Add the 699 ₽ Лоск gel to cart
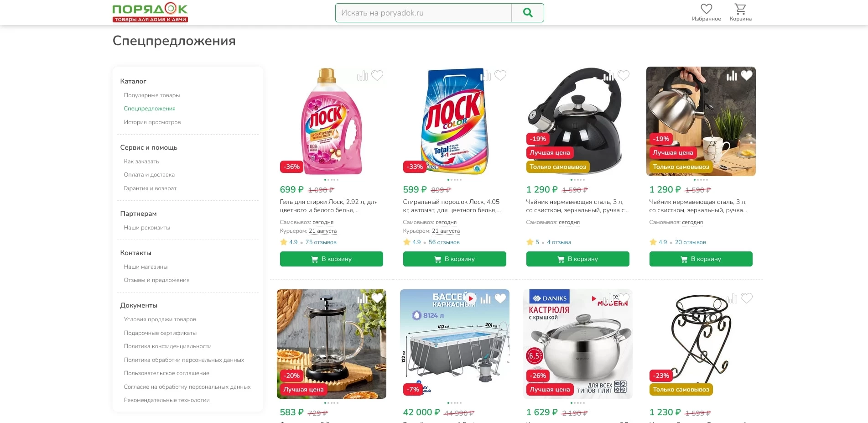Image resolution: width=868 pixels, height=423 pixels. [x=331, y=259]
